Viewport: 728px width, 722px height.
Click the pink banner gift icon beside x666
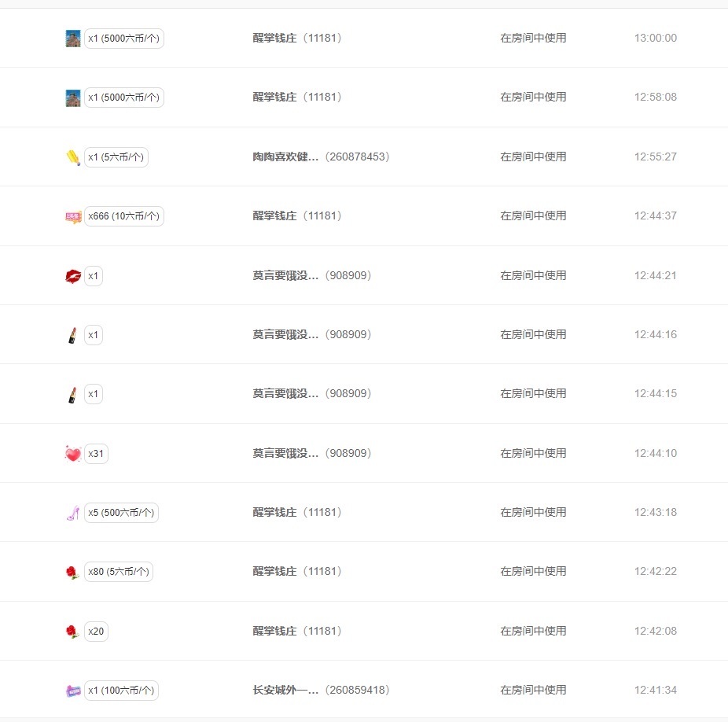tap(73, 216)
